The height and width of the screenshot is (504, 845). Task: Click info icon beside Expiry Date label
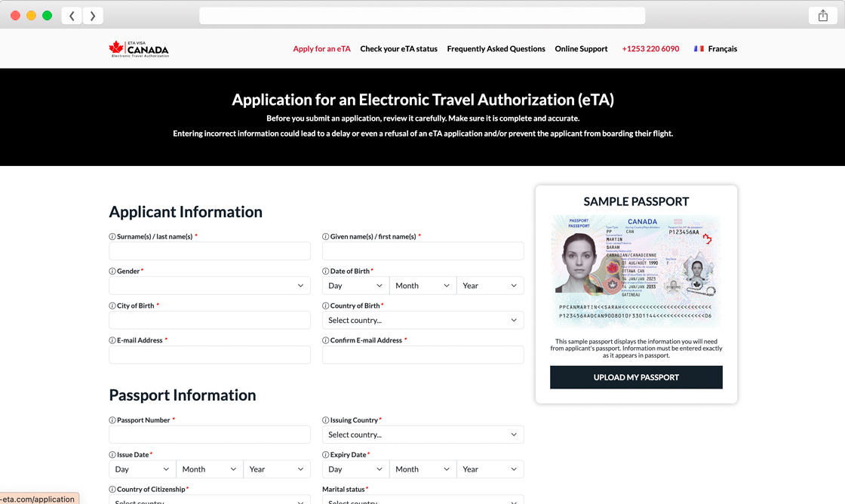(326, 455)
